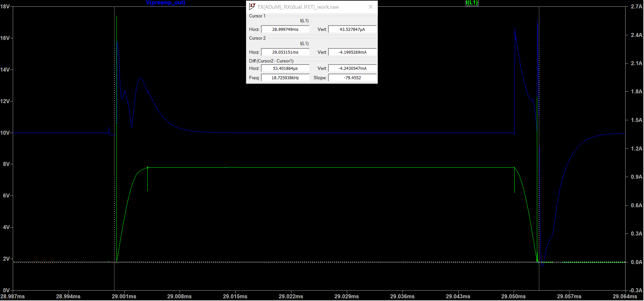Image resolution: width=644 pixels, height=301 pixels.
Task: Click the 10V label on left axis
Action: click(5, 133)
